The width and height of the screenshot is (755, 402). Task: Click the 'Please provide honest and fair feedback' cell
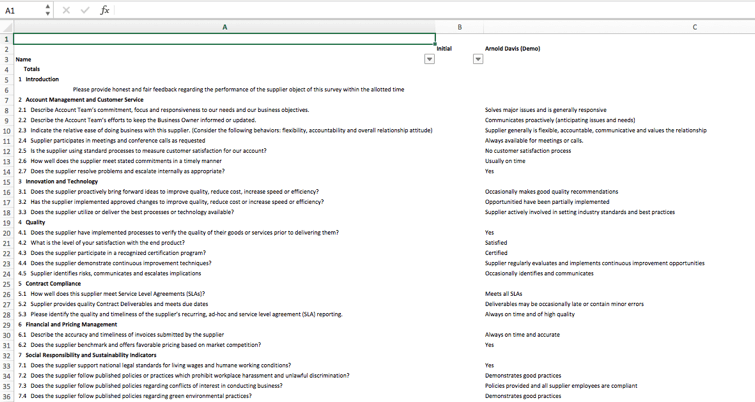coord(238,90)
